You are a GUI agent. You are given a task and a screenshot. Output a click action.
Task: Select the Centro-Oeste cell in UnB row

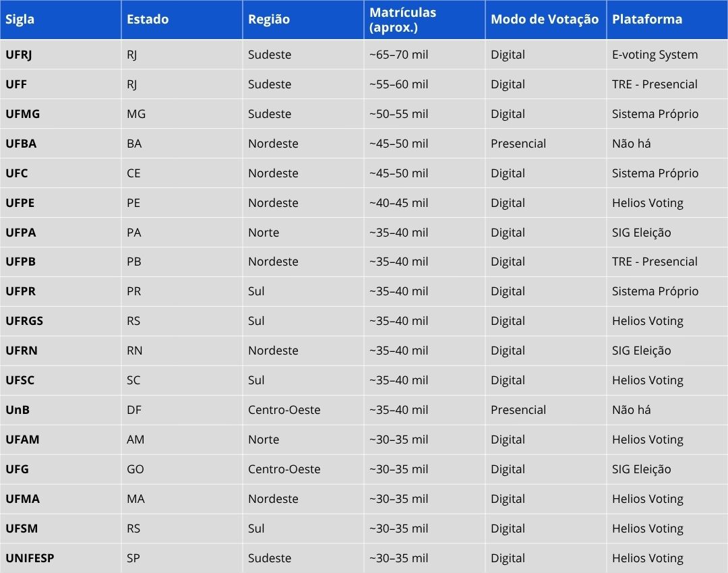284,410
